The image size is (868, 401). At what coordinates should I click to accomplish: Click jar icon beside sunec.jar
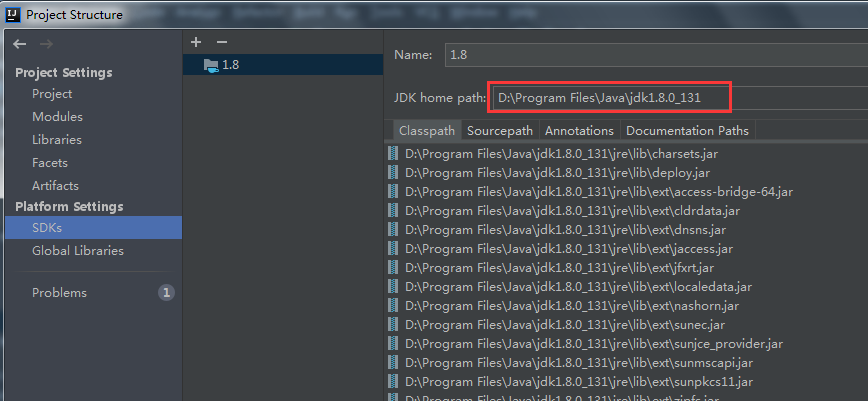[393, 325]
